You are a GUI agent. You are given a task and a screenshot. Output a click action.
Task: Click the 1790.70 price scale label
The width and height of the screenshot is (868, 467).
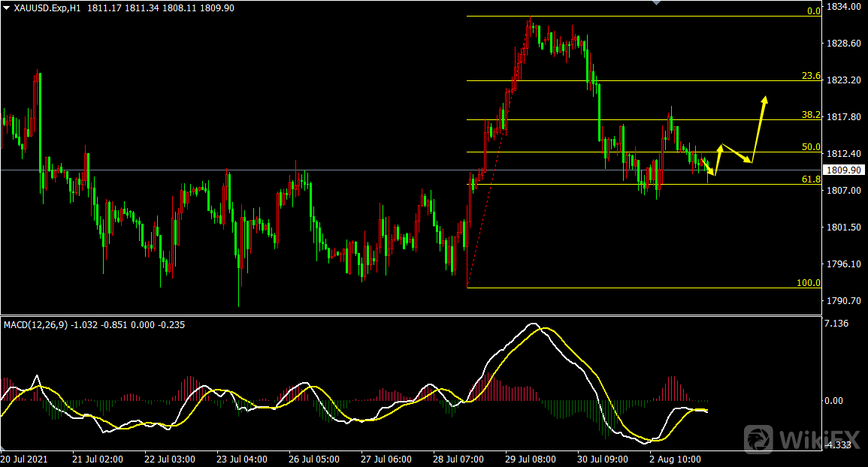click(x=843, y=301)
